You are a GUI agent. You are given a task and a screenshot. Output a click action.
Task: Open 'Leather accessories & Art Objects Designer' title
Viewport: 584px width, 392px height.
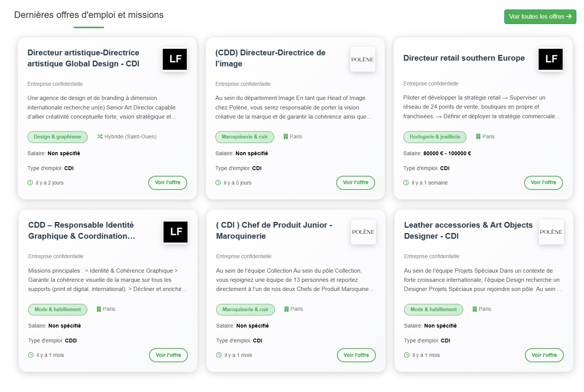click(468, 230)
